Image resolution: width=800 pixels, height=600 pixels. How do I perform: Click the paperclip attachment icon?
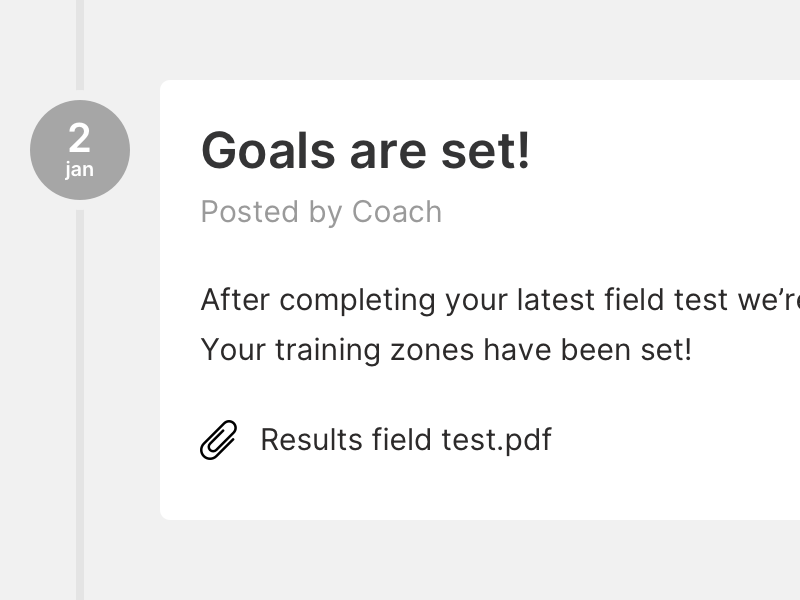[x=219, y=440]
